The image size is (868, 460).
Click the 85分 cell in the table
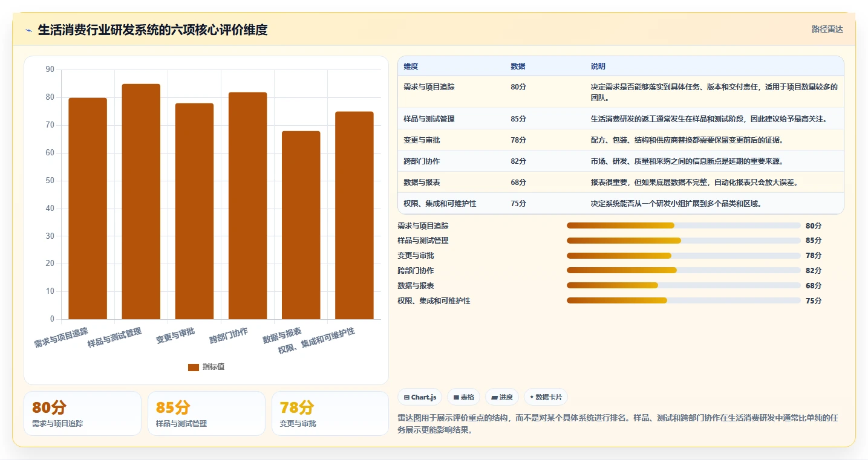pyautogui.click(x=518, y=118)
